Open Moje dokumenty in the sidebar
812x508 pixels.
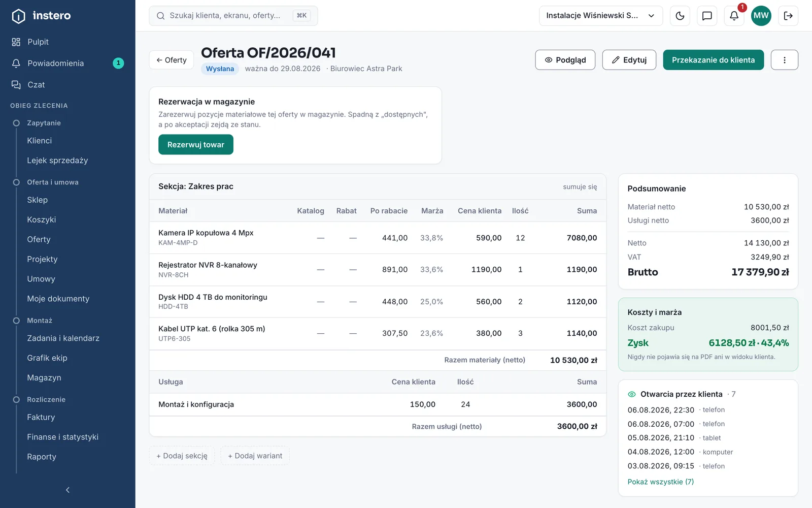pyautogui.click(x=58, y=299)
